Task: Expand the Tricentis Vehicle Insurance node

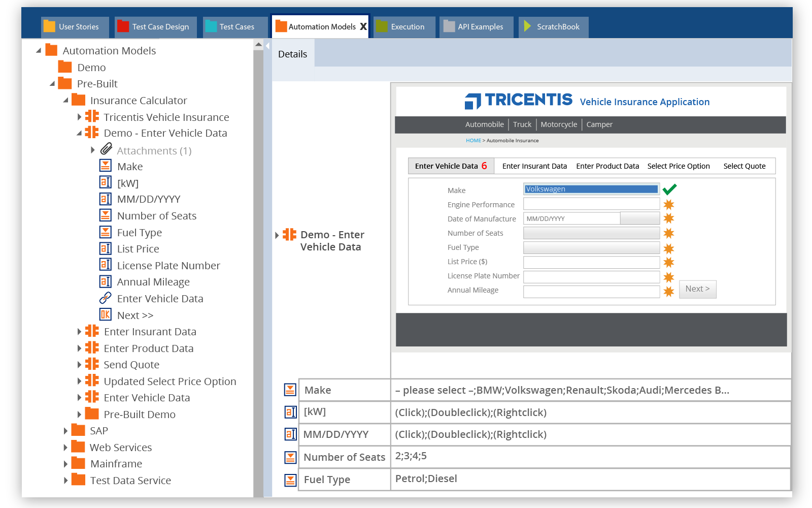Action: coord(79,117)
